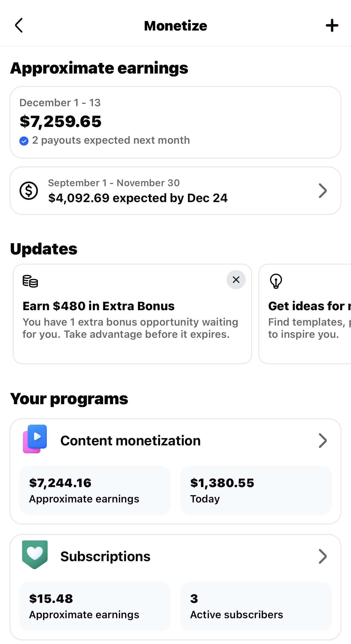
Task: Expand the September–November payout details chevron
Action: pos(323,191)
